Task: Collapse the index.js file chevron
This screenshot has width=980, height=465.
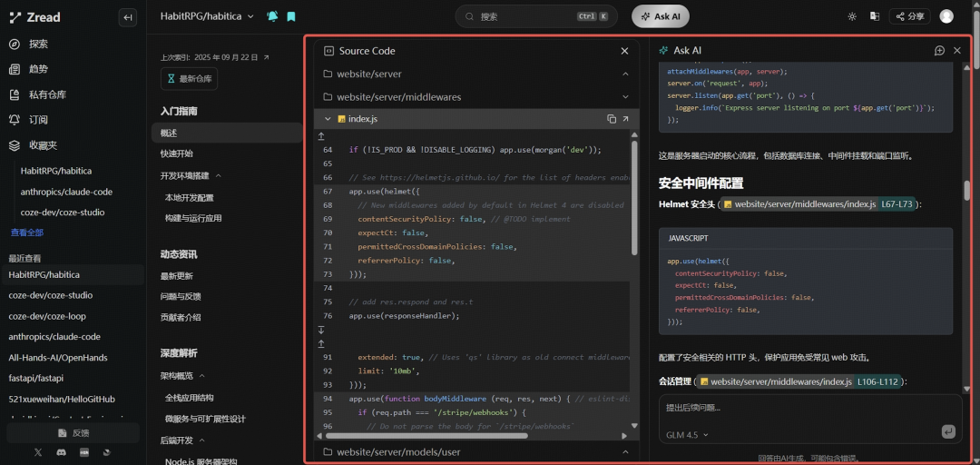Action: (x=328, y=119)
